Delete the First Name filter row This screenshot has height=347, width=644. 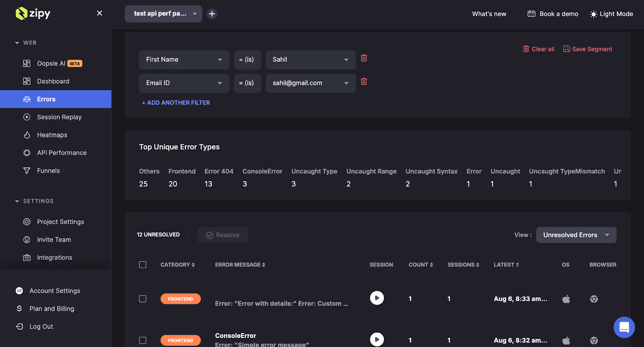364,58
